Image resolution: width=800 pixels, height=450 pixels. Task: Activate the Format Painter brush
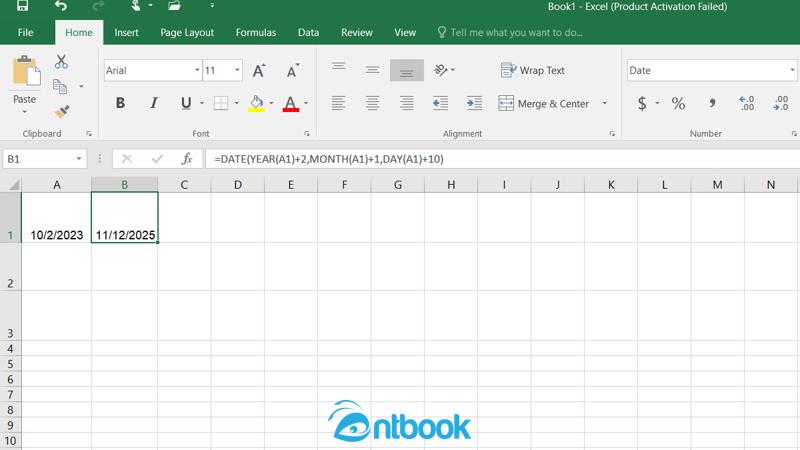62,112
